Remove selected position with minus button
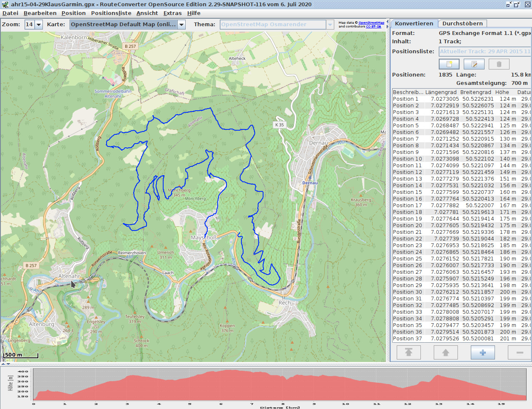 (520, 352)
